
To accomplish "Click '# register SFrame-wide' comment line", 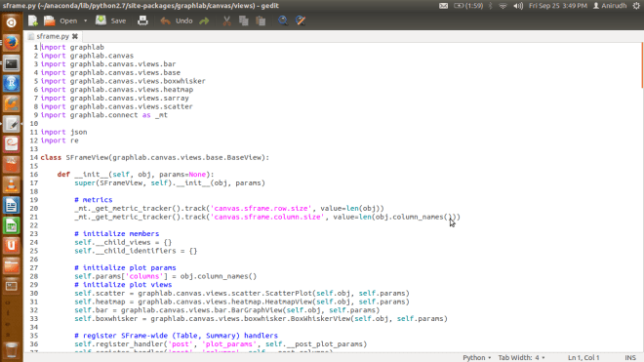I will (177, 336).
